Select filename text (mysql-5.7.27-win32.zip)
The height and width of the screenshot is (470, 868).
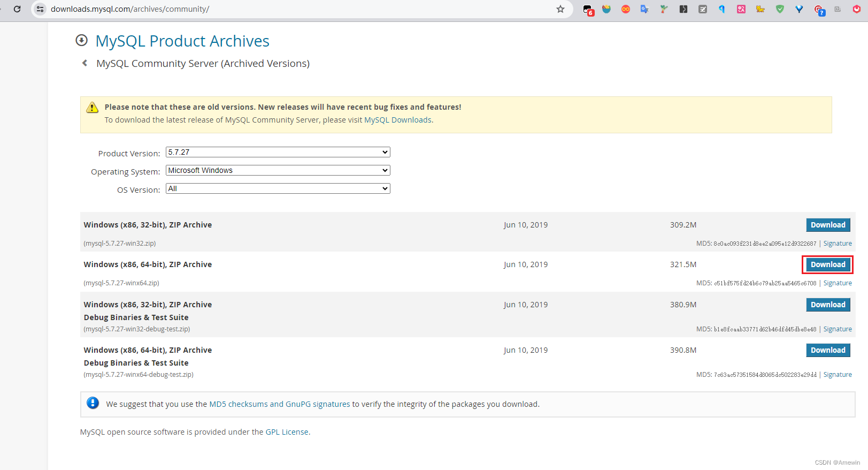coord(120,244)
